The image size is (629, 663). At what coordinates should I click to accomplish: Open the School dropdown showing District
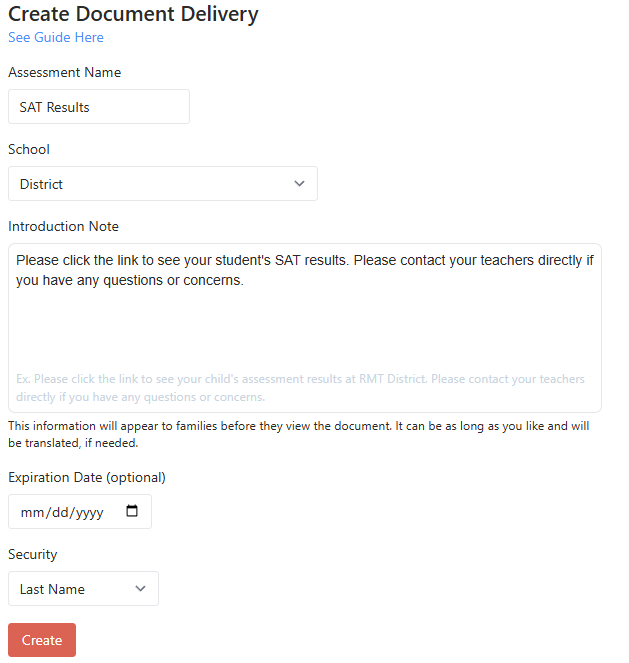point(163,184)
